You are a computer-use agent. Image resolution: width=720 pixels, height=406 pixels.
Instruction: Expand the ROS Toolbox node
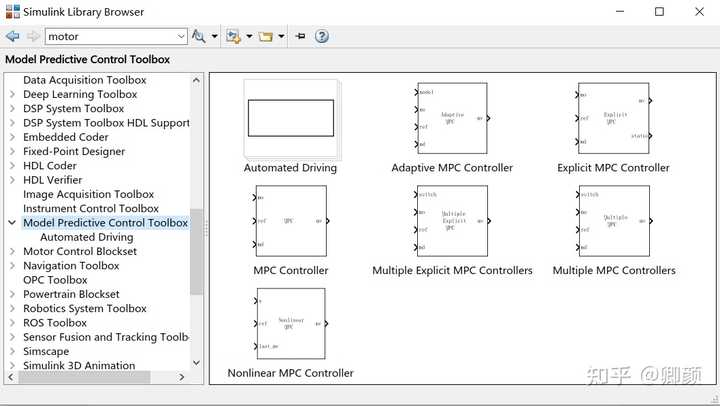pos(12,322)
